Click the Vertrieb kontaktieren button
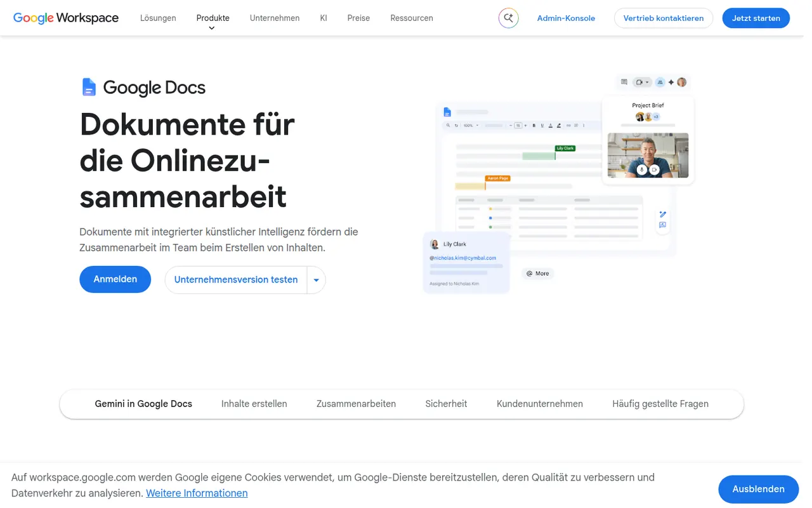 pyautogui.click(x=664, y=18)
